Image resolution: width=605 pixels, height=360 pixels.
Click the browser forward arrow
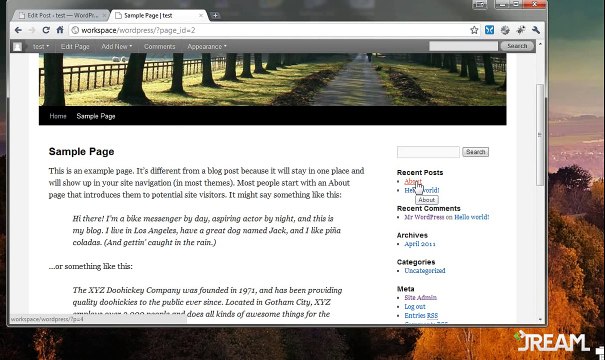pyautogui.click(x=32, y=30)
